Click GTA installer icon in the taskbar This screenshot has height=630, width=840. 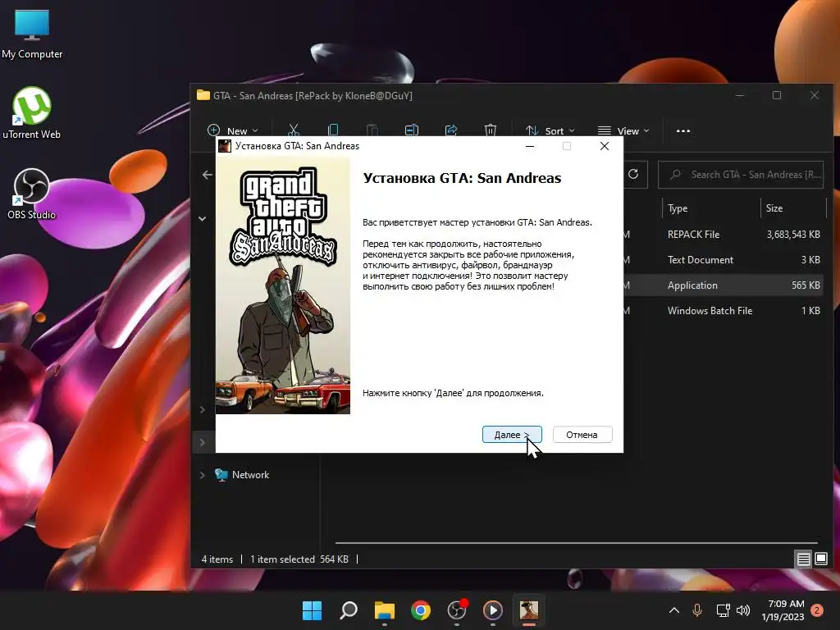pos(529,610)
